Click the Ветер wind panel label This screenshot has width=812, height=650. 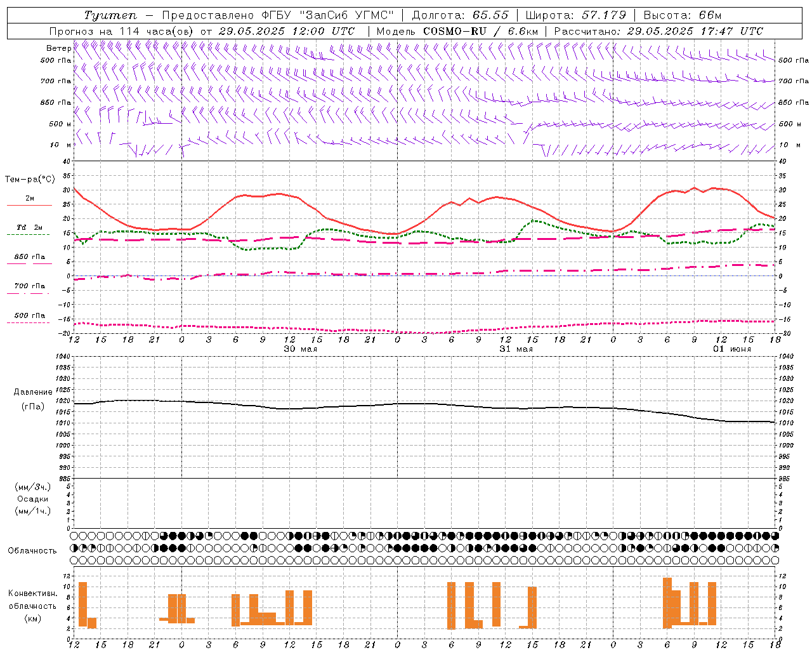[58, 48]
